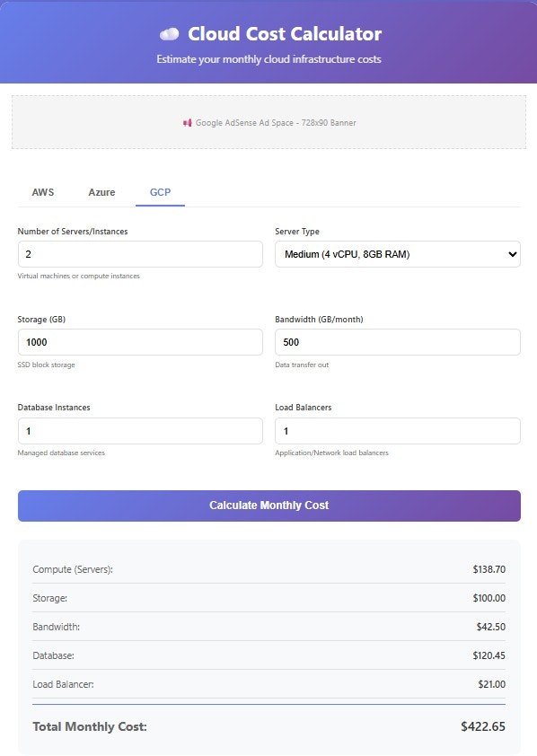Click the 'Bandwidth:' result label
Image resolution: width=537 pixels, height=756 pixels.
click(57, 627)
